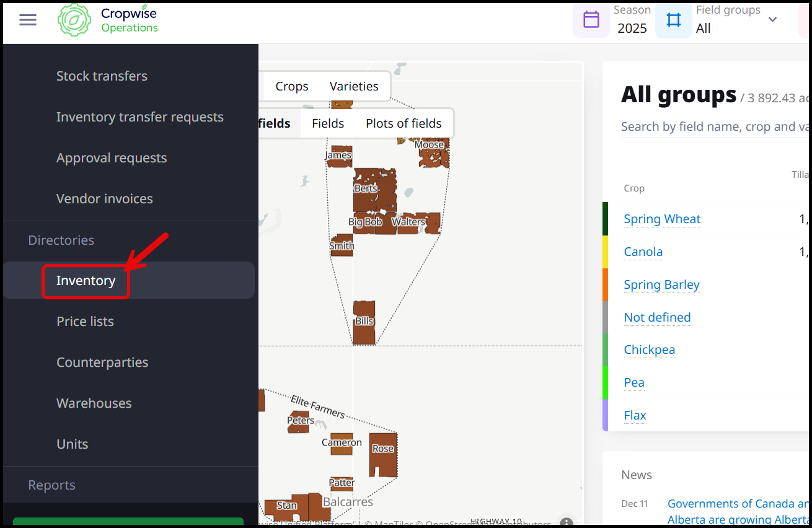This screenshot has width=812, height=528.
Task: Switch map to the Crops tab
Action: point(292,86)
